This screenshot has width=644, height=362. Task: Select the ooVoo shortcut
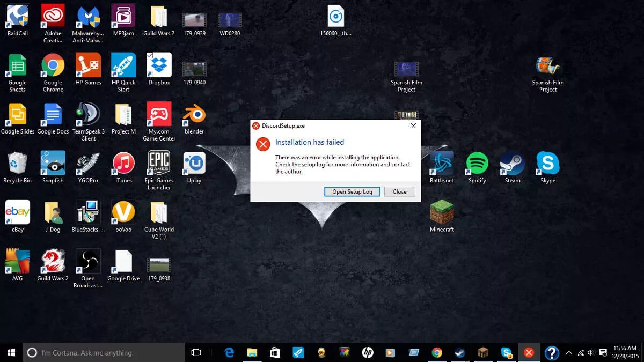click(123, 216)
